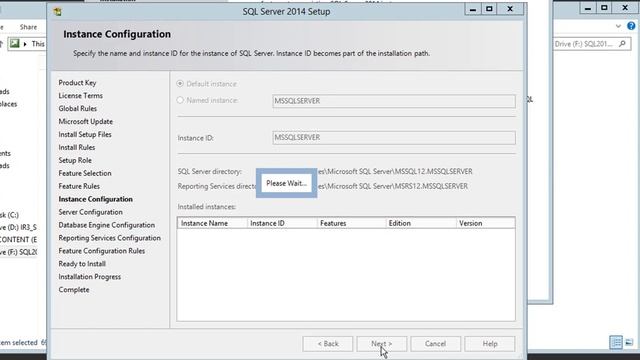Select the Instance Configuration step
The width and height of the screenshot is (640, 360).
pyautogui.click(x=96, y=199)
